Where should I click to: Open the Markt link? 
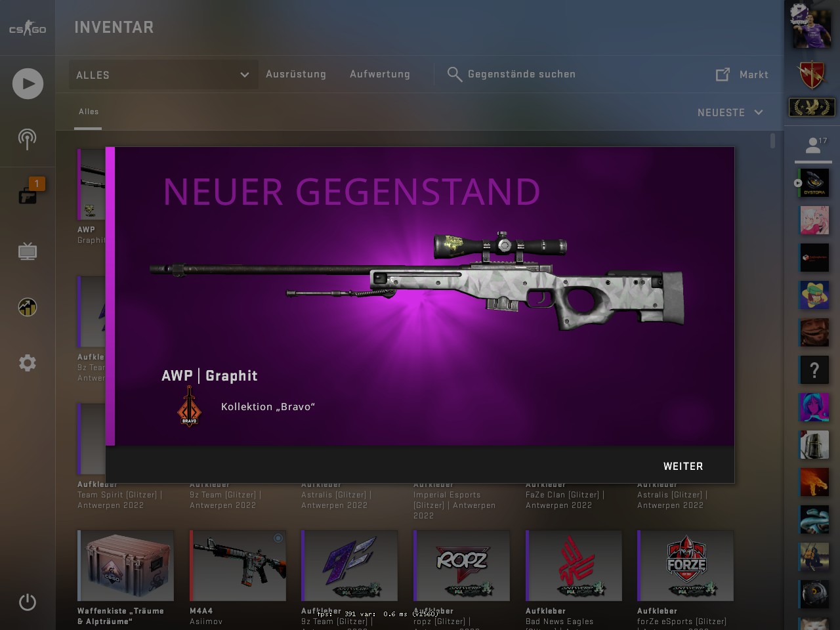click(742, 75)
